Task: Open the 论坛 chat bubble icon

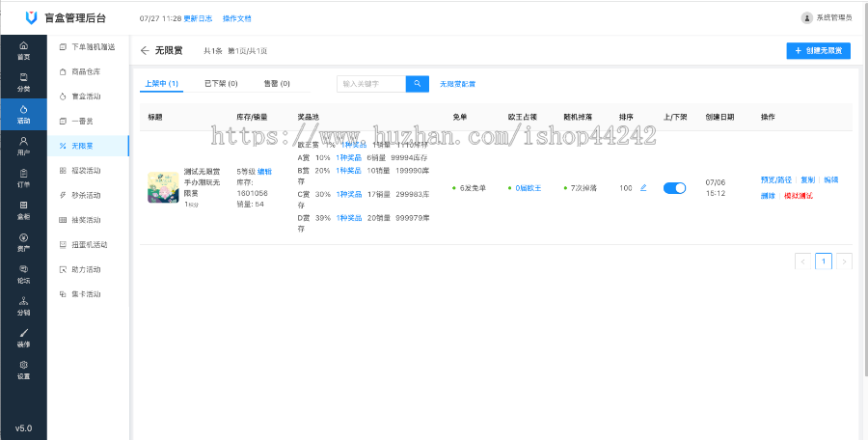Action: [x=23, y=269]
